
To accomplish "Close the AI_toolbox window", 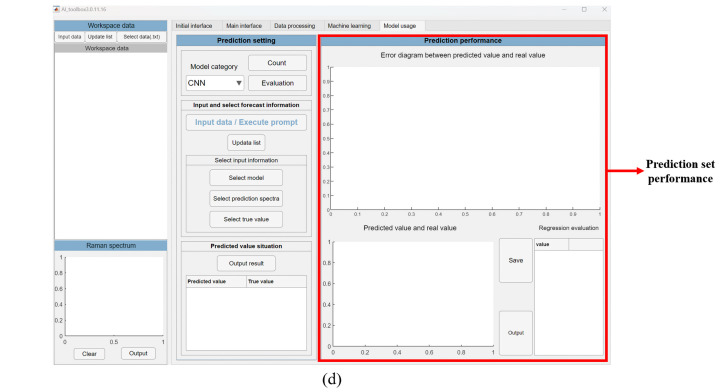I will [x=604, y=9].
